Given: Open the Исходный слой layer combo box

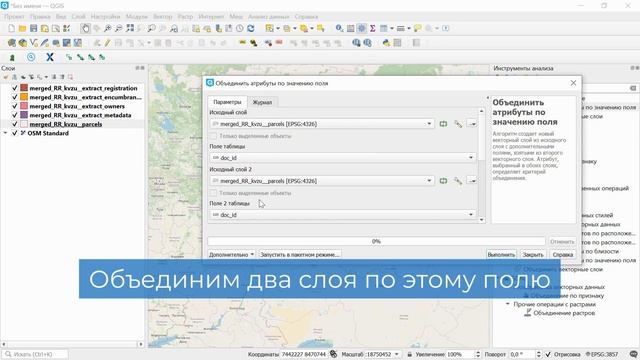Looking at the screenshot, I should coord(322,124).
